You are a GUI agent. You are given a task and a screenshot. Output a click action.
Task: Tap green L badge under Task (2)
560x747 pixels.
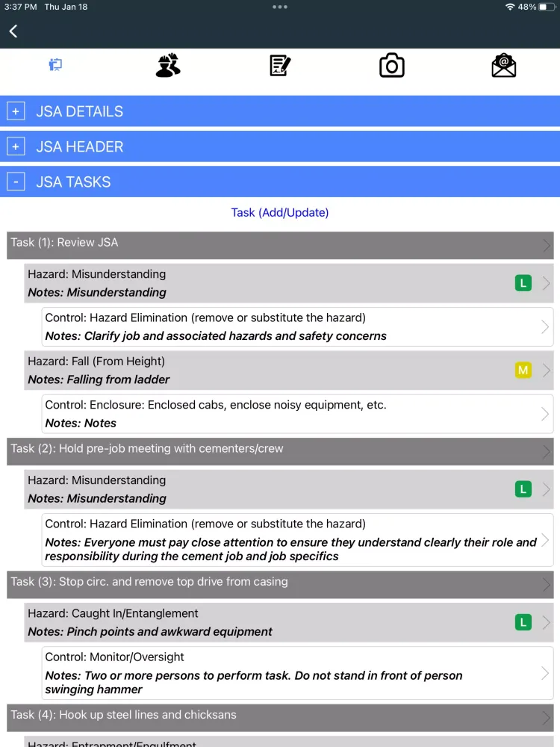(x=523, y=489)
